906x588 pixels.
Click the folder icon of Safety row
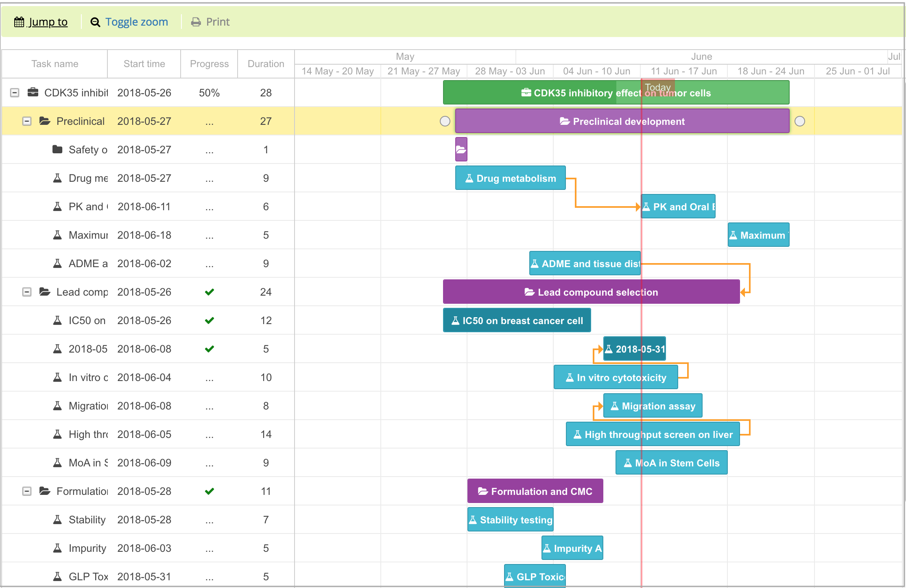pyautogui.click(x=57, y=149)
